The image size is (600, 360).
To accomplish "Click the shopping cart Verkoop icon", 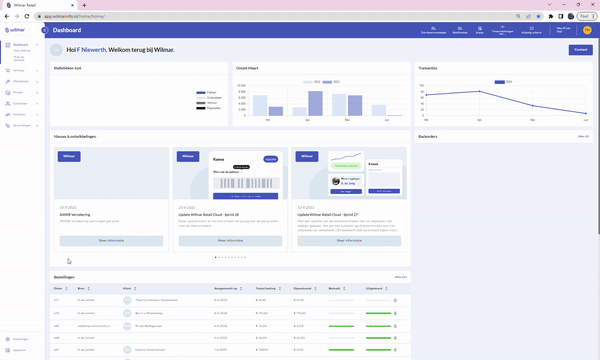I will point(8,70).
